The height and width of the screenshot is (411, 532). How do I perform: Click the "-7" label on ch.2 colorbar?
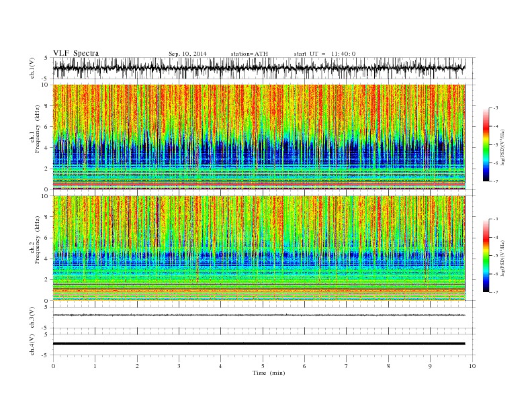coord(495,292)
